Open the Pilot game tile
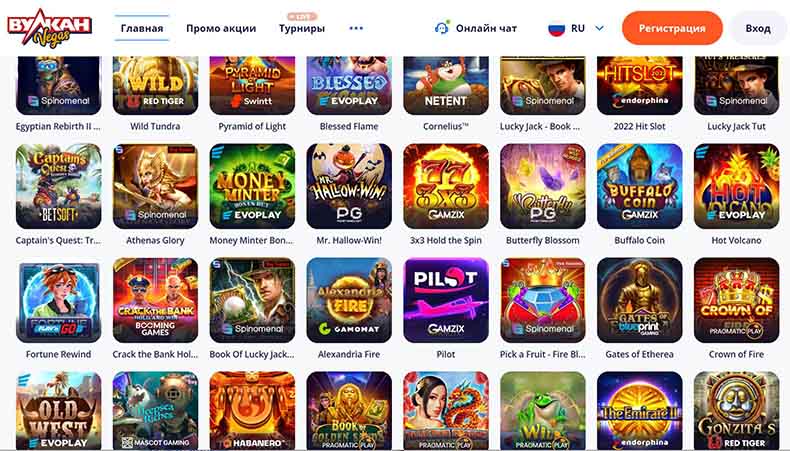Image resolution: width=790 pixels, height=451 pixels. (x=446, y=300)
